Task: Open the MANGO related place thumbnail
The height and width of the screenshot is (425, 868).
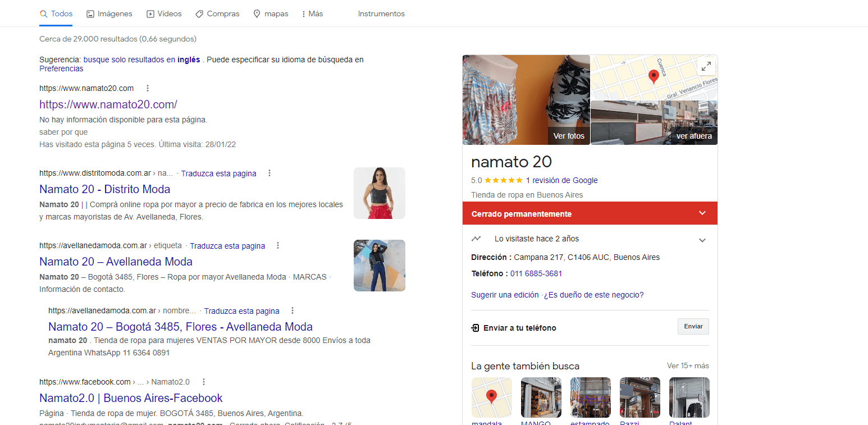Action: tap(541, 397)
